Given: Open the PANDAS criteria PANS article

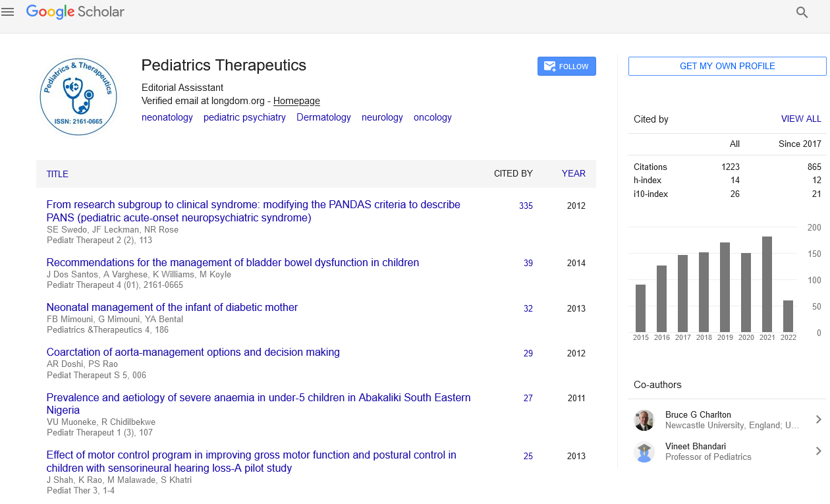Looking at the screenshot, I should click(x=254, y=211).
